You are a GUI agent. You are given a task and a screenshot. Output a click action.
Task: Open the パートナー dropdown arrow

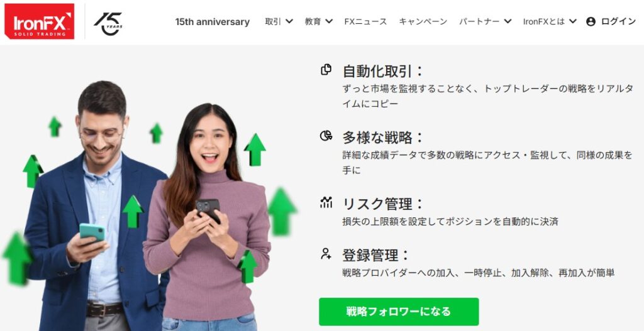pyautogui.click(x=508, y=21)
